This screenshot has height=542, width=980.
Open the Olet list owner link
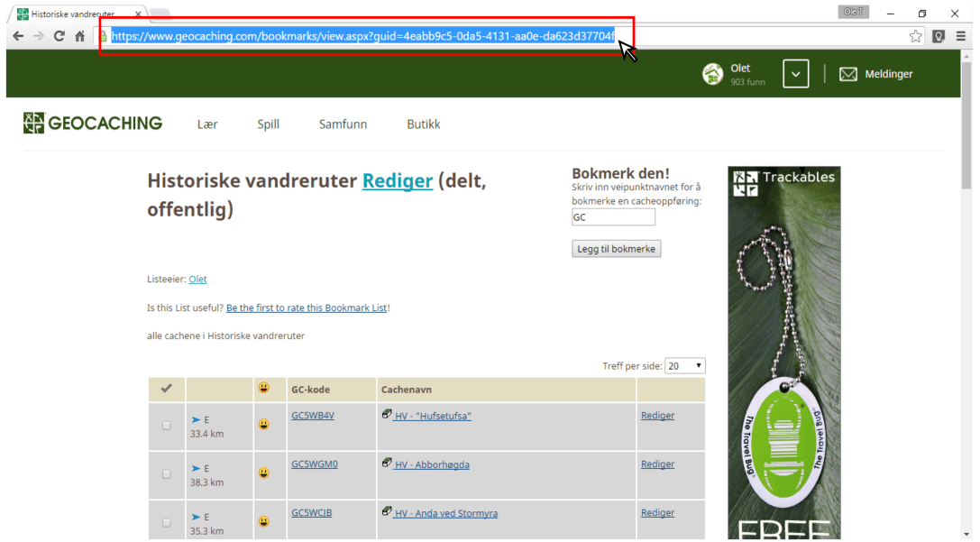pyautogui.click(x=197, y=279)
